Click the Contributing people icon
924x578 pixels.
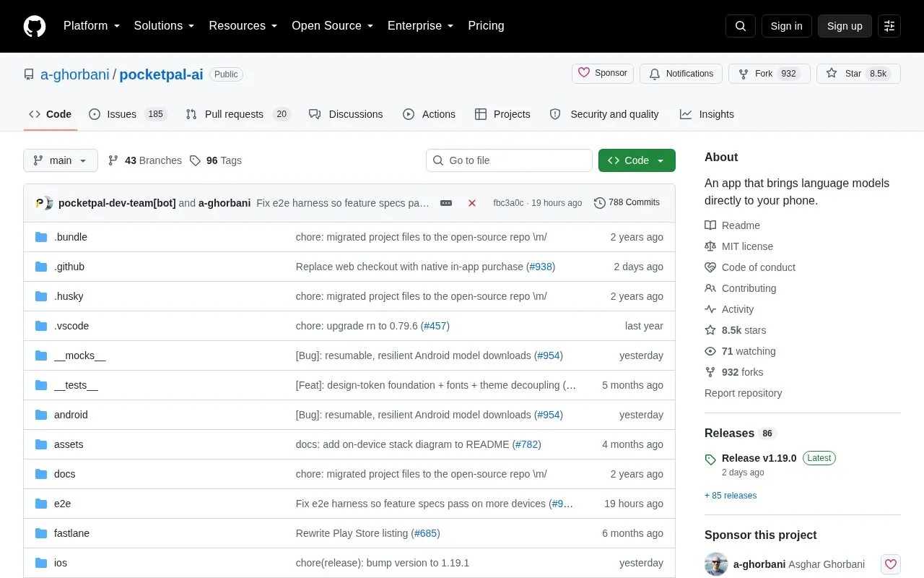click(710, 288)
